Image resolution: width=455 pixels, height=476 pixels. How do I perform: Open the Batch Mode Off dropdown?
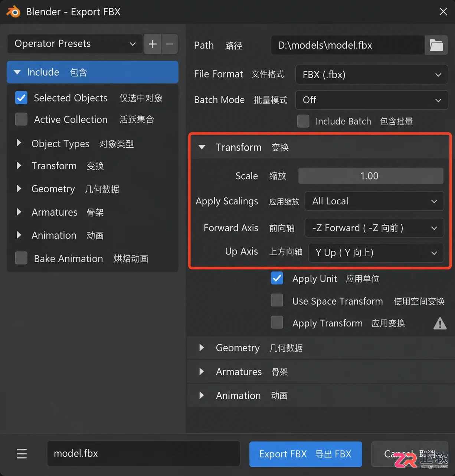[371, 100]
